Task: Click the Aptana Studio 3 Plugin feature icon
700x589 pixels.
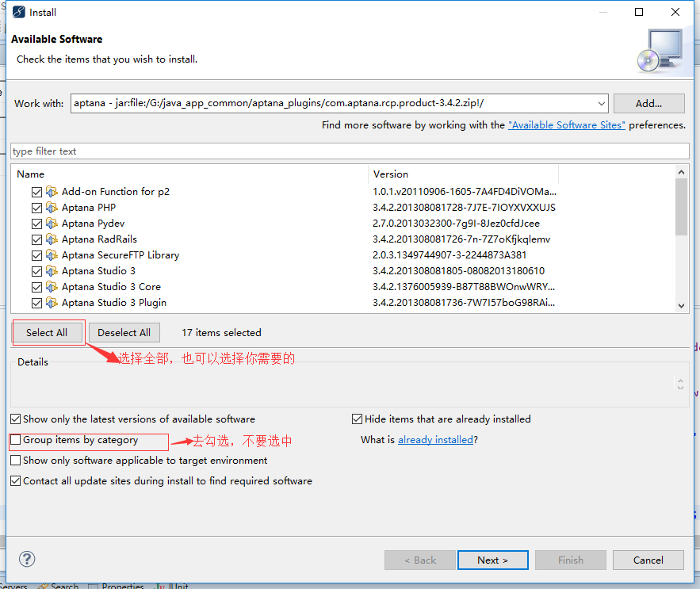Action: pyautogui.click(x=52, y=303)
